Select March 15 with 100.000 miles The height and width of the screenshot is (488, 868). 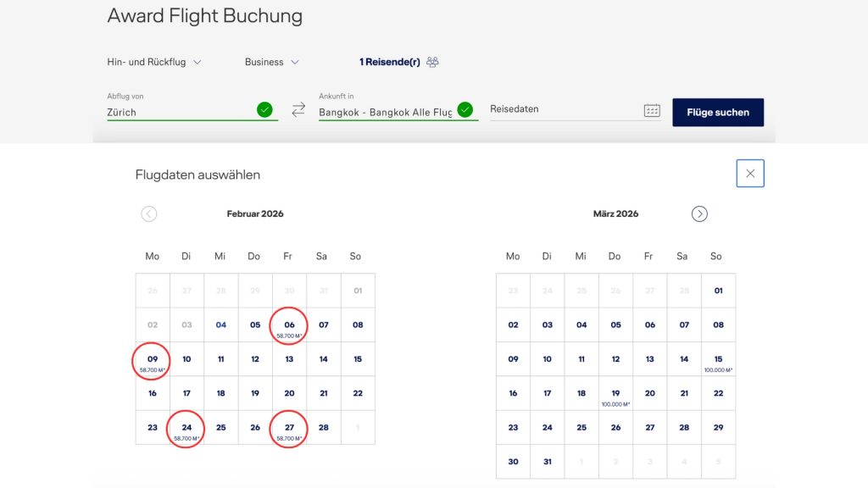[x=718, y=361]
